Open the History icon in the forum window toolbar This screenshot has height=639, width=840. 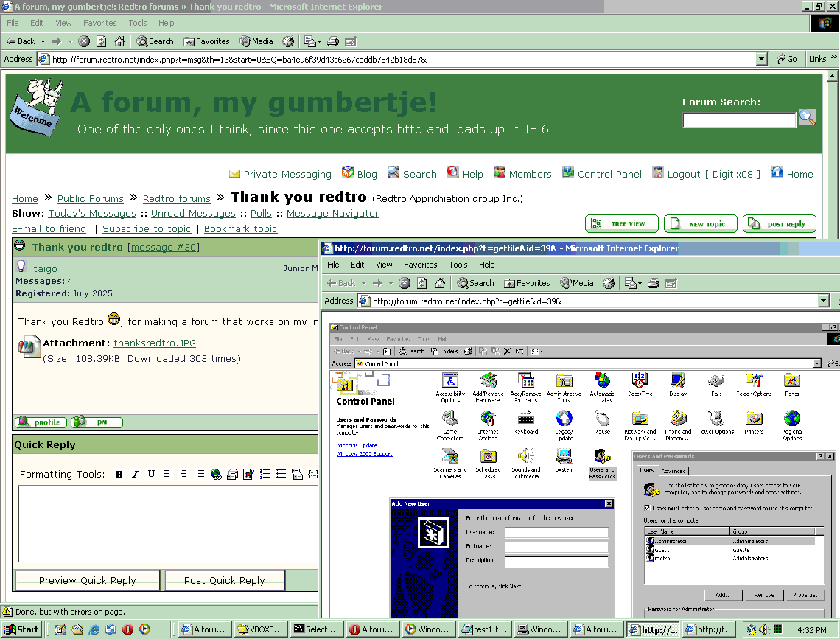tap(288, 41)
